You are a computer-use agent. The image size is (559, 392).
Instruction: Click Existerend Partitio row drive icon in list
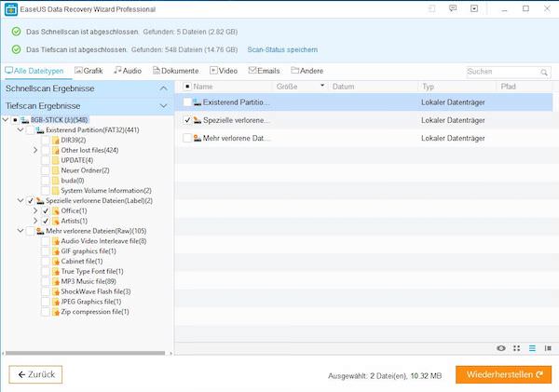[x=198, y=102]
